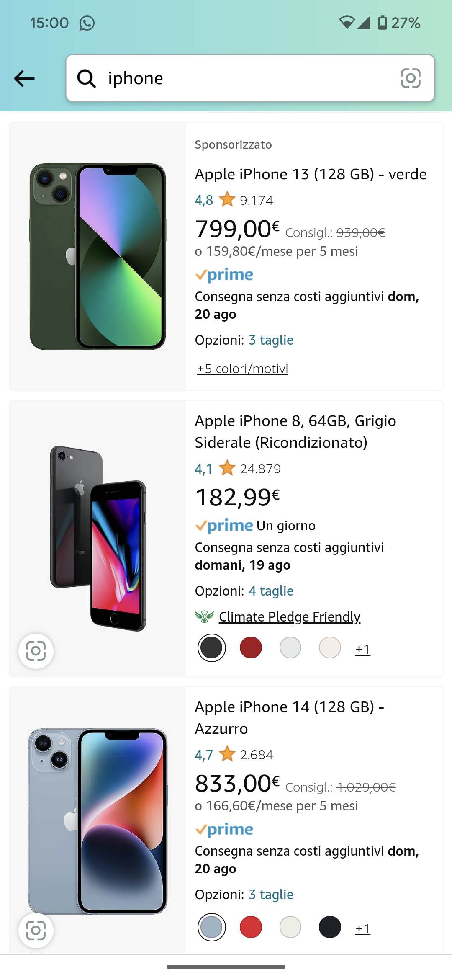Expand "+5 colori/motivi" options for iPhone 13
The height and width of the screenshot is (980, 452).
pyautogui.click(x=243, y=369)
